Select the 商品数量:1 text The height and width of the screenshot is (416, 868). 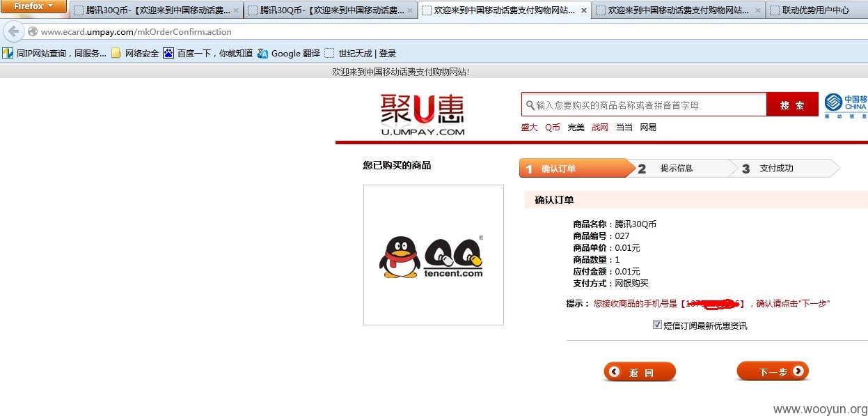[x=596, y=260]
